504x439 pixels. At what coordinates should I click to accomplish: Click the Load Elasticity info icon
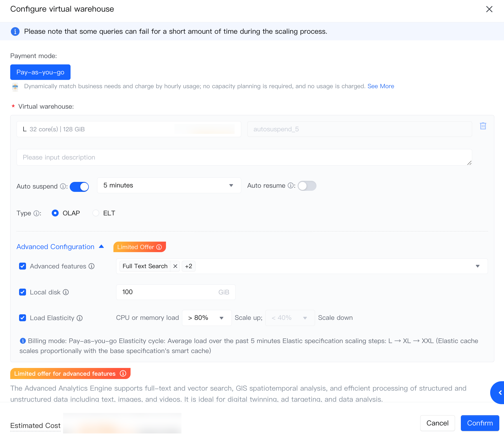(80, 318)
